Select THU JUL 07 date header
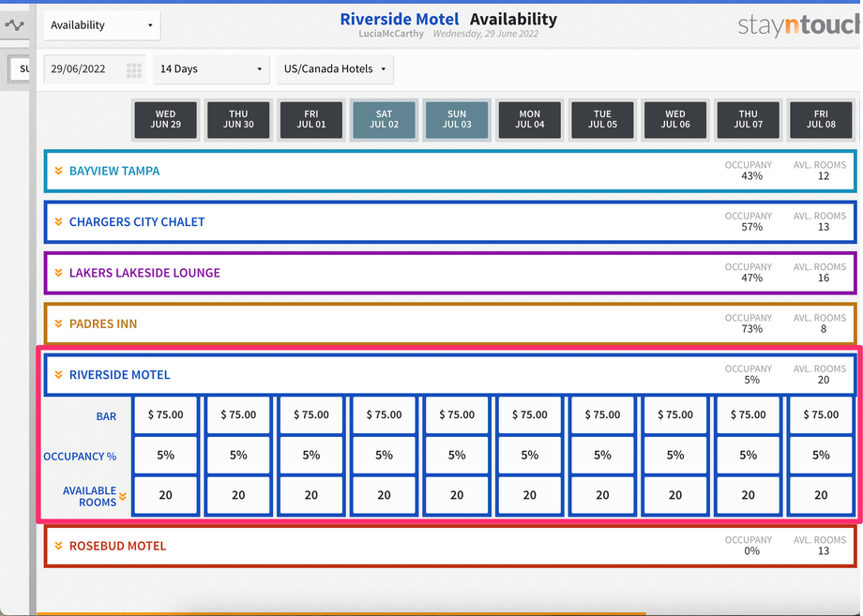 [x=748, y=120]
